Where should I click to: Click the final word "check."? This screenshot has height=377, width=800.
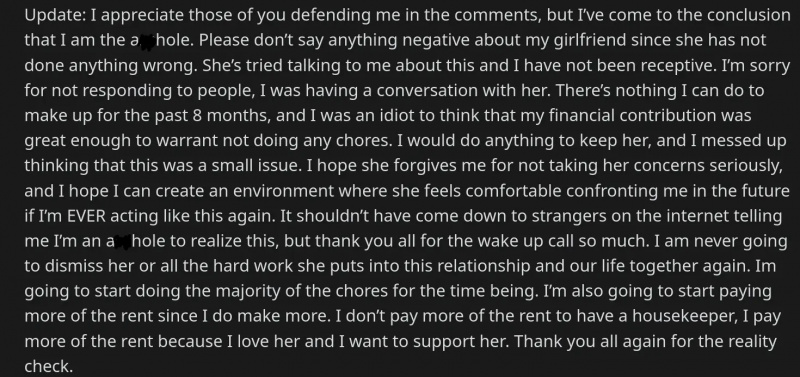pyautogui.click(x=48, y=366)
